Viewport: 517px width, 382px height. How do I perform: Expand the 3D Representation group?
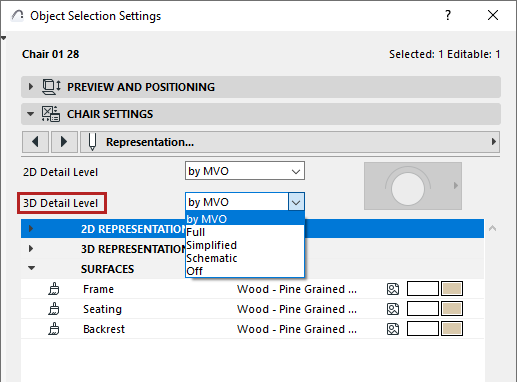(31, 249)
